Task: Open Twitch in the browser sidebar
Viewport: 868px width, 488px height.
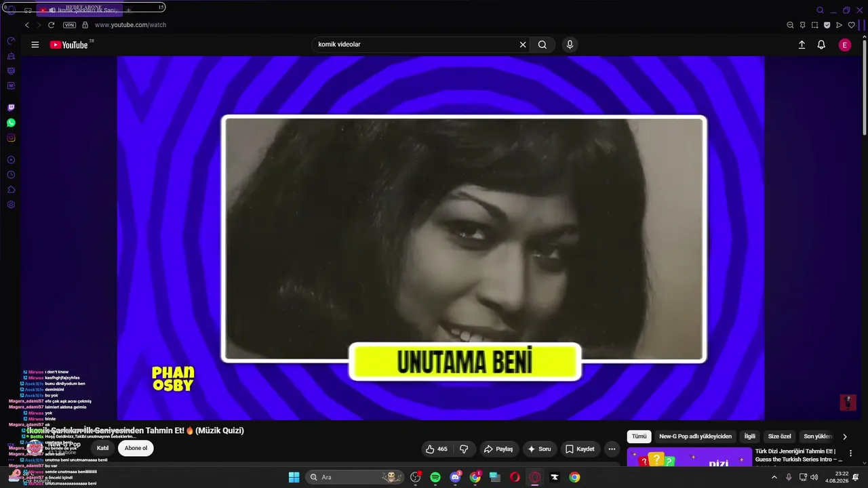Action: pos(11,108)
